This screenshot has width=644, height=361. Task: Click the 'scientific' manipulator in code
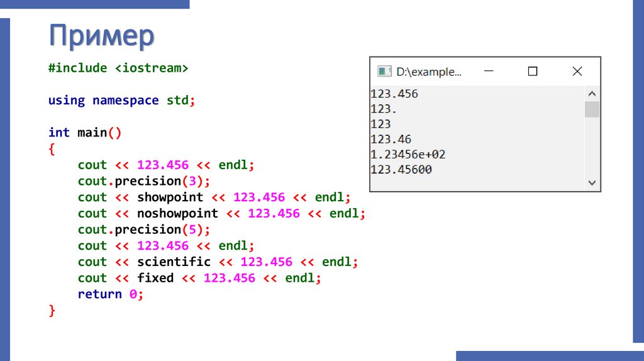pyautogui.click(x=174, y=262)
